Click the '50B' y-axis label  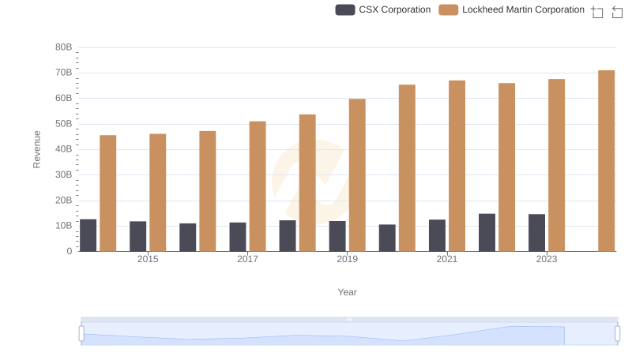[64, 124]
